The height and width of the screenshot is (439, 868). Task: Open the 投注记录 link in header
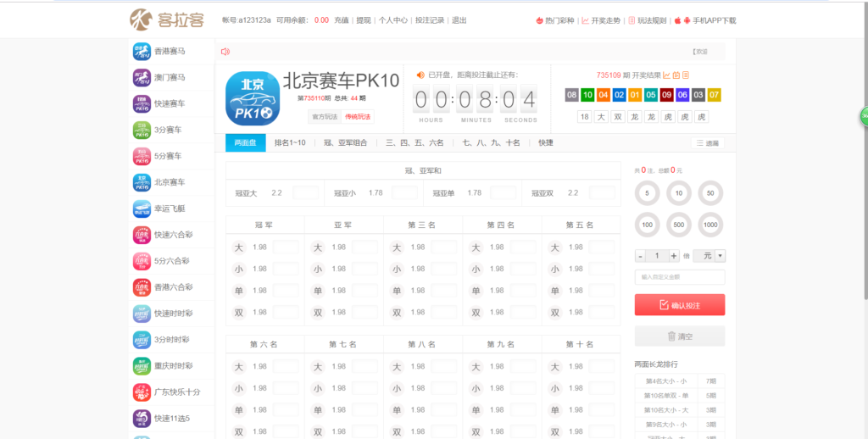pos(430,20)
